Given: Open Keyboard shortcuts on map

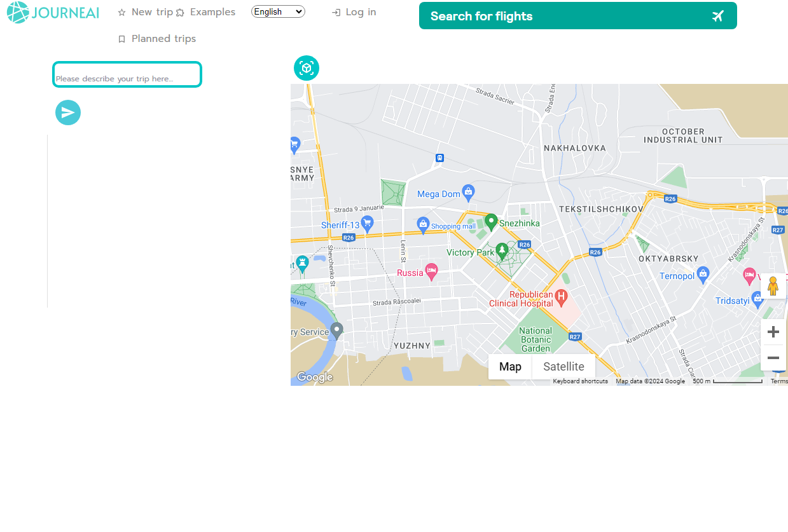Looking at the screenshot, I should 580,381.
